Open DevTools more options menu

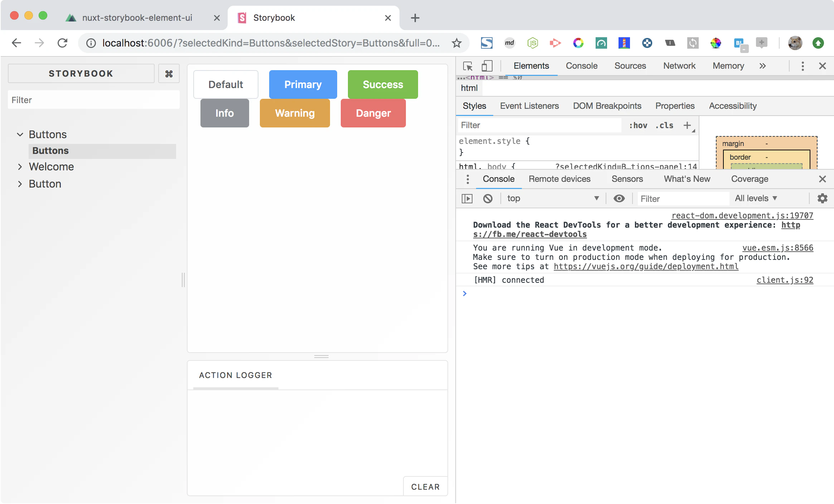[x=803, y=66]
